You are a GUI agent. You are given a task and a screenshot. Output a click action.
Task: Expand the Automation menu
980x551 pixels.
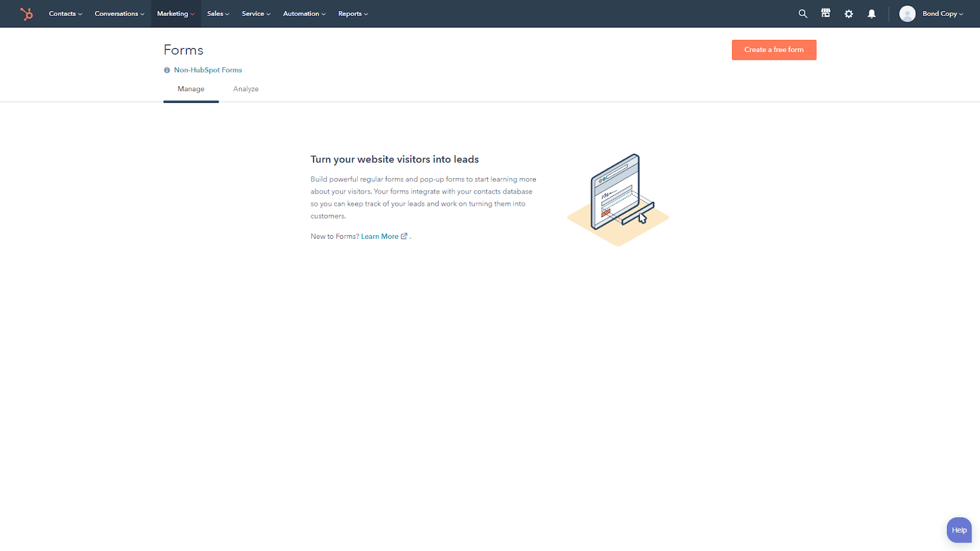point(304,13)
